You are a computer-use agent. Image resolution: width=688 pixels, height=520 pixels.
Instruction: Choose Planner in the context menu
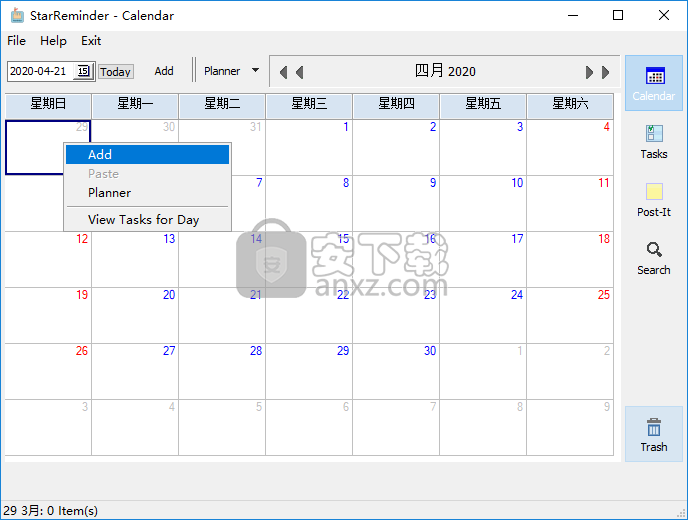(147, 193)
